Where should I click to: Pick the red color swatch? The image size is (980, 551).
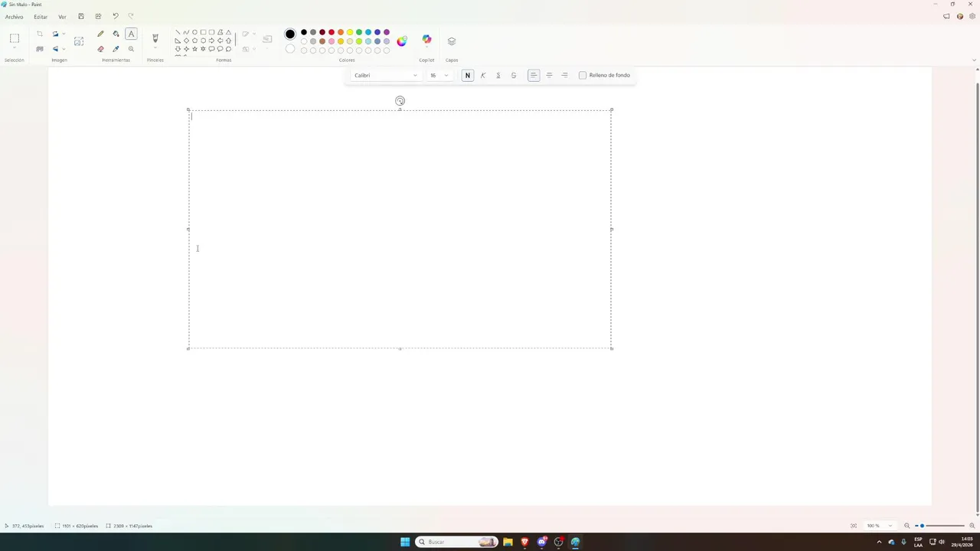coord(332,32)
